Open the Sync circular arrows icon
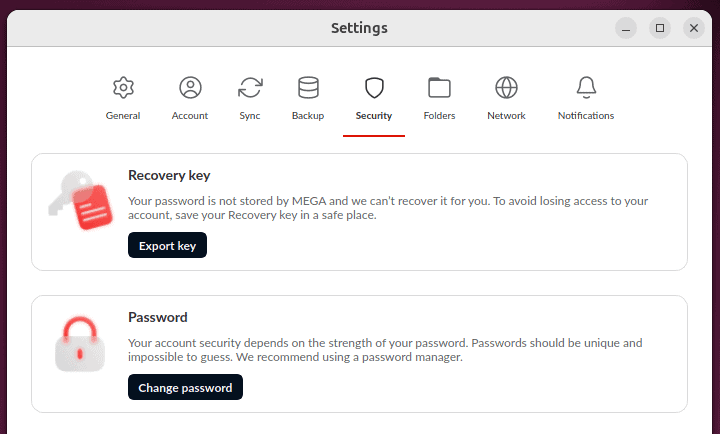 pos(250,87)
